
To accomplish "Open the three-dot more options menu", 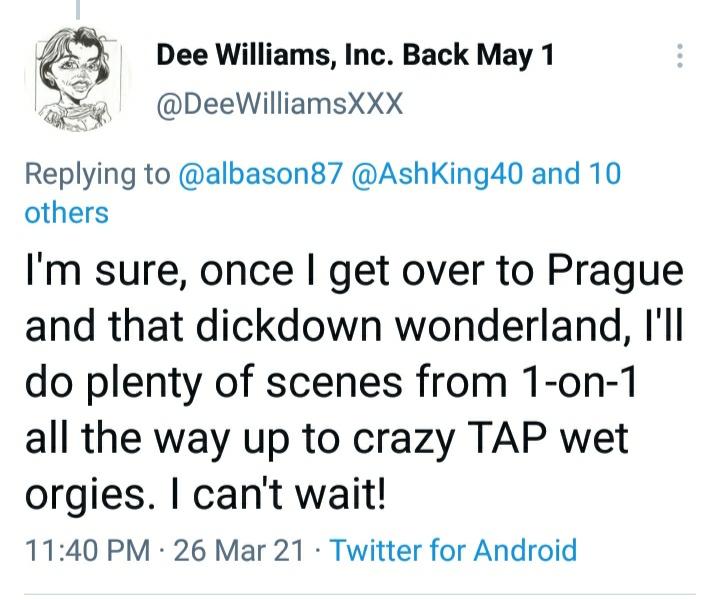I will 681,55.
